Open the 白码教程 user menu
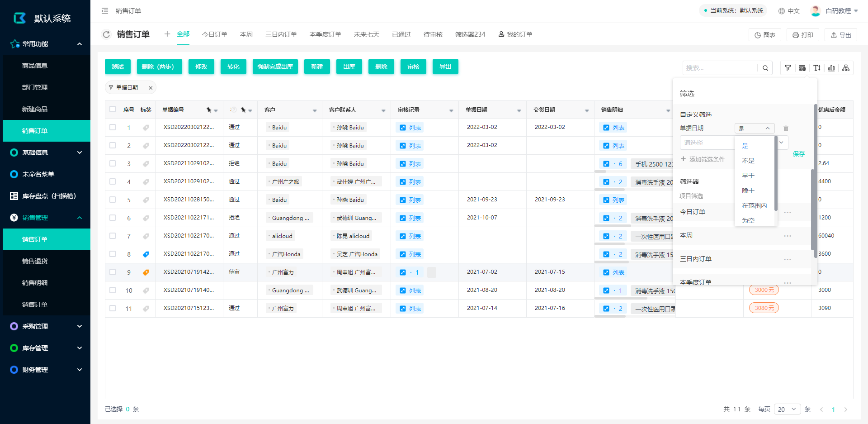The height and width of the screenshot is (424, 868). click(841, 11)
